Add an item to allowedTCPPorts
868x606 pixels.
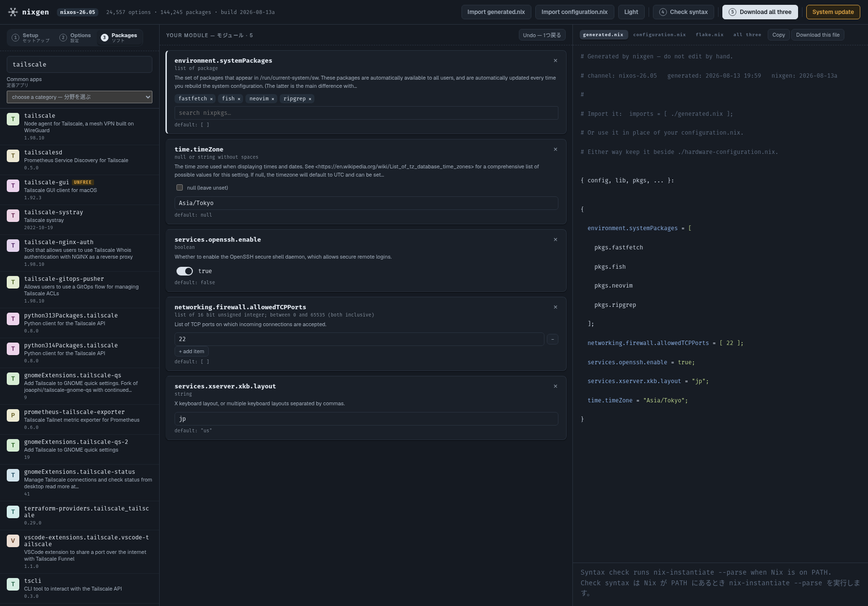coord(191,352)
